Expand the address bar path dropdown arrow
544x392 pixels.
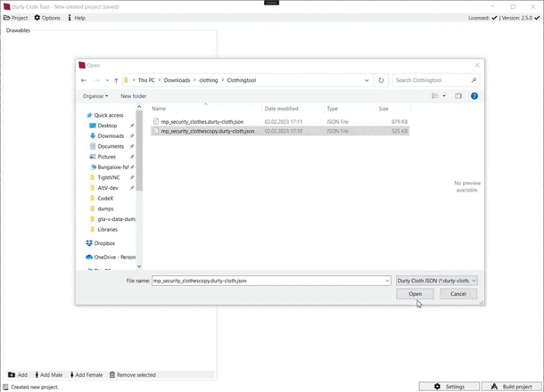pos(367,80)
